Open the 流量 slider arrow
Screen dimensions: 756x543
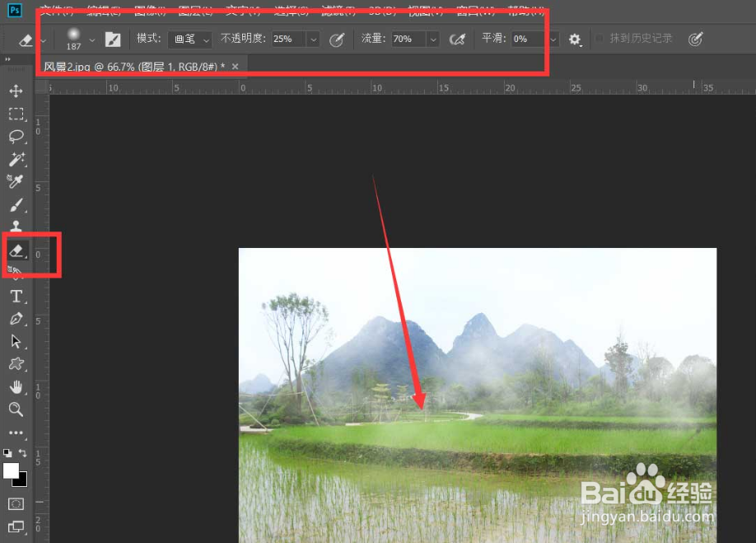coord(433,40)
